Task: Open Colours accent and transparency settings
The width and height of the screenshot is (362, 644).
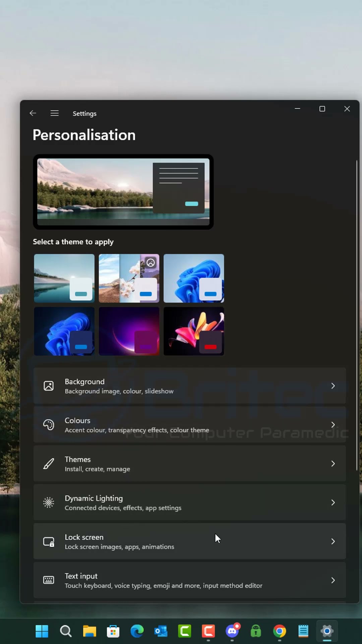Action: coord(190,425)
